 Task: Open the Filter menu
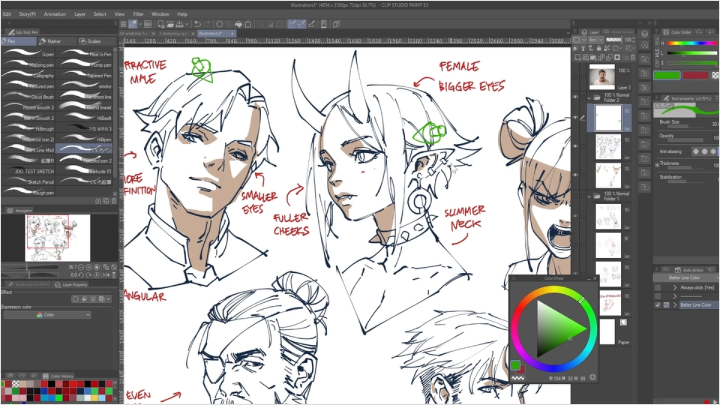tap(138, 14)
